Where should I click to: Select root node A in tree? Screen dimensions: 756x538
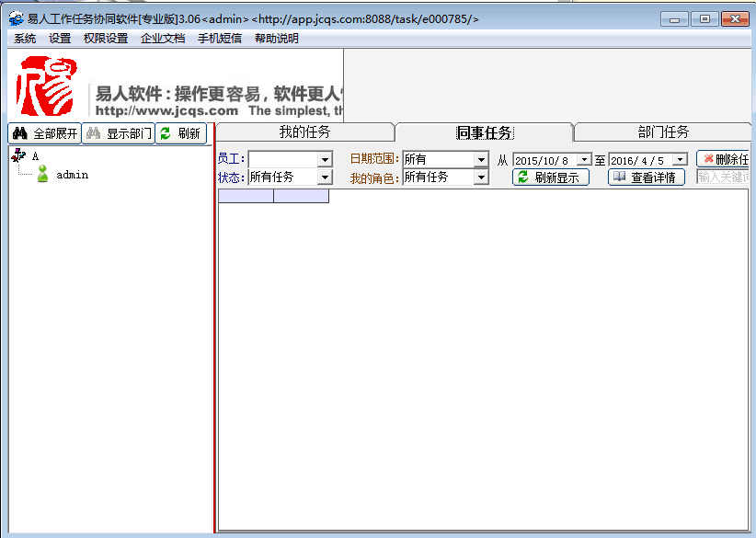point(35,156)
